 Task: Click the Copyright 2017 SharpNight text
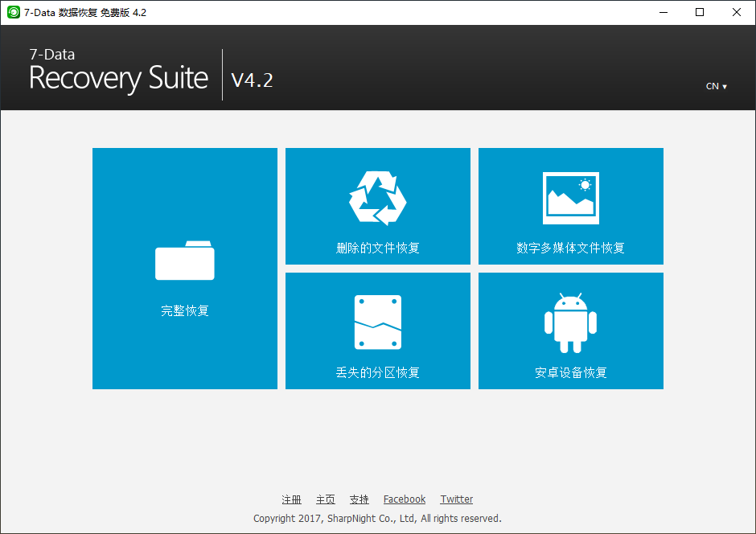click(x=377, y=519)
